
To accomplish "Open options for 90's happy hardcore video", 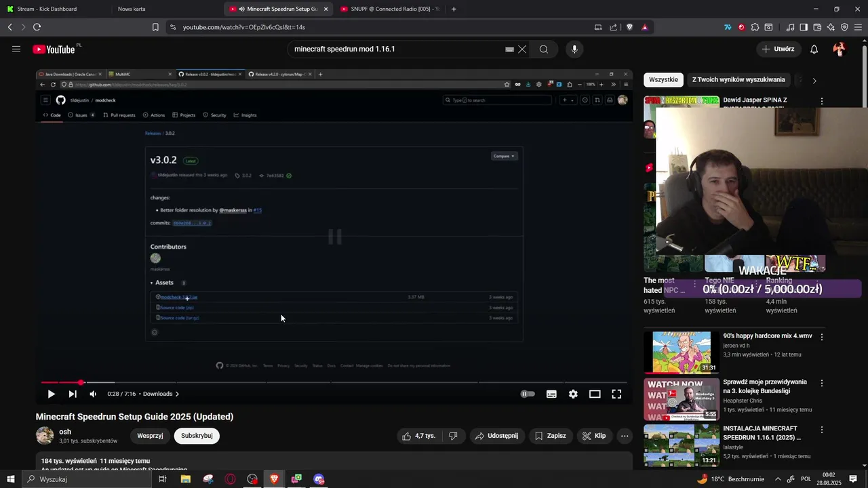I will pyautogui.click(x=822, y=337).
